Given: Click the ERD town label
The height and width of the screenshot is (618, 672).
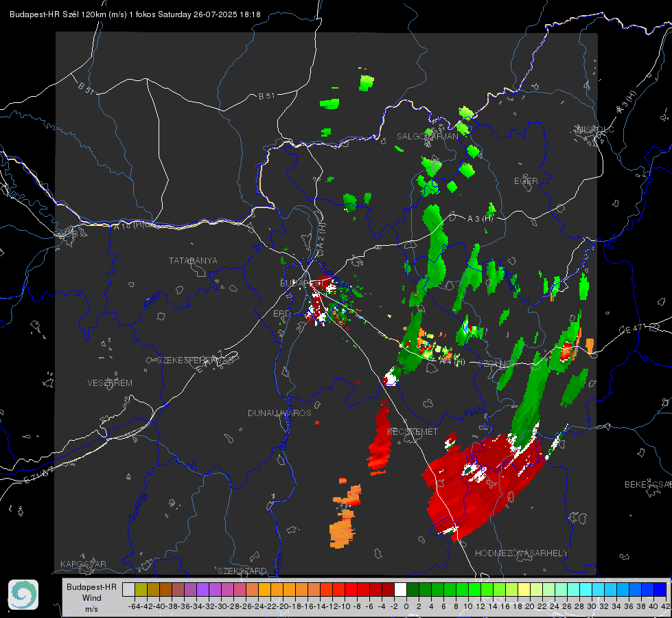Looking at the screenshot, I should point(281,314).
